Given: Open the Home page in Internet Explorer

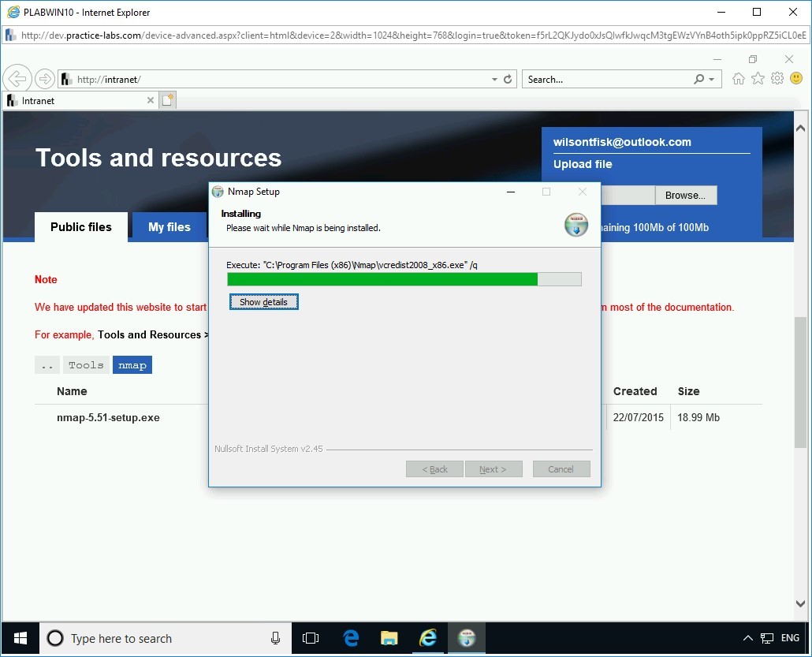Looking at the screenshot, I should click(737, 78).
